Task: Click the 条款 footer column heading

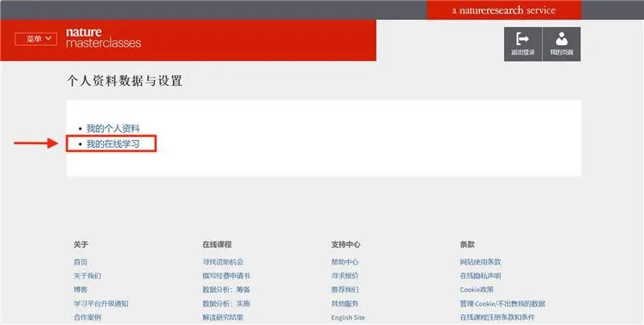Action: click(x=468, y=245)
